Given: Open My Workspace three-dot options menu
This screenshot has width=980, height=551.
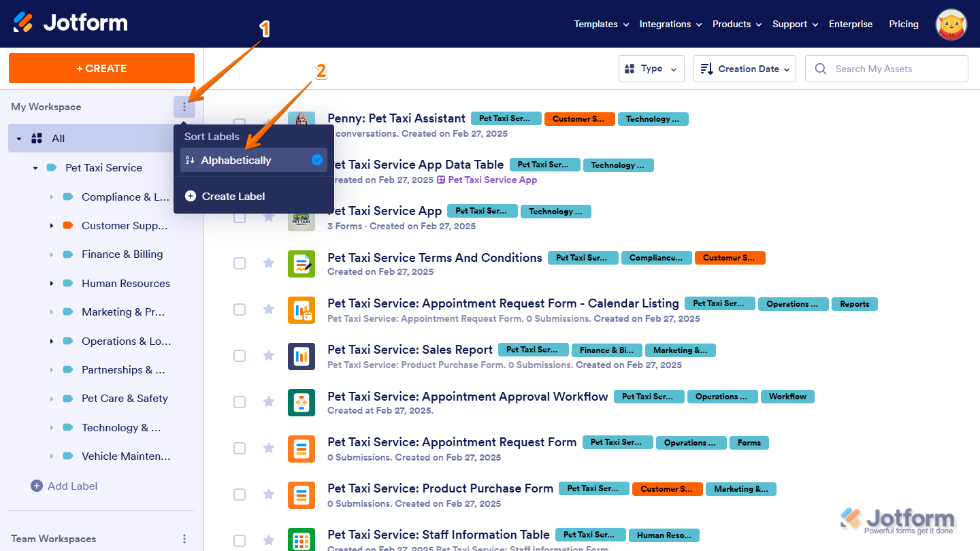Looking at the screenshot, I should click(184, 107).
